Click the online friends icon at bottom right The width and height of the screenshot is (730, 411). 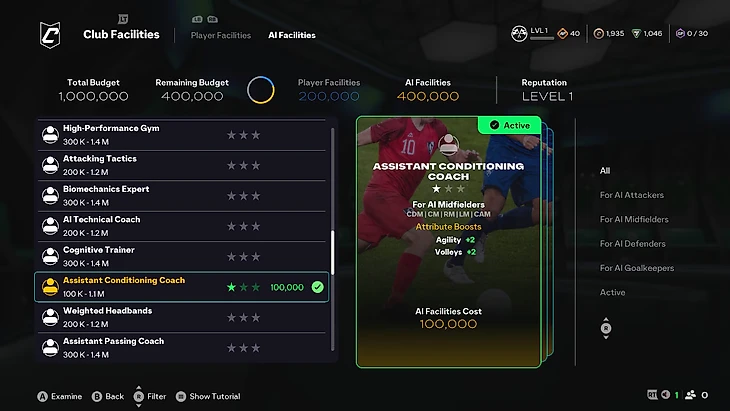tap(691, 395)
